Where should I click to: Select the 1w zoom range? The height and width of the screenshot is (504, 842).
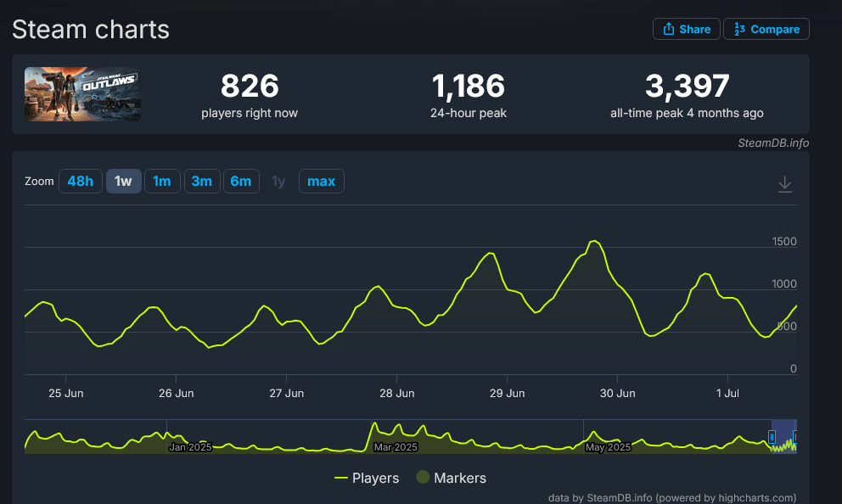pos(124,182)
